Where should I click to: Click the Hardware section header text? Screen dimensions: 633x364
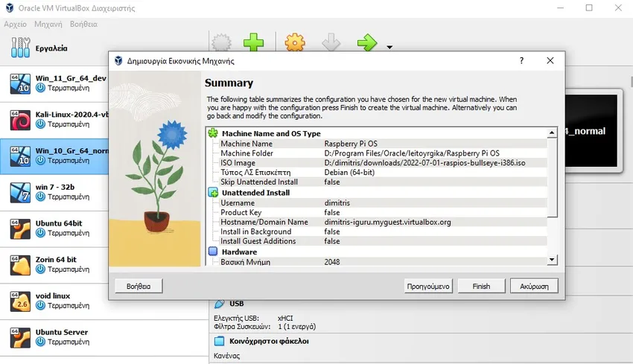coord(239,252)
